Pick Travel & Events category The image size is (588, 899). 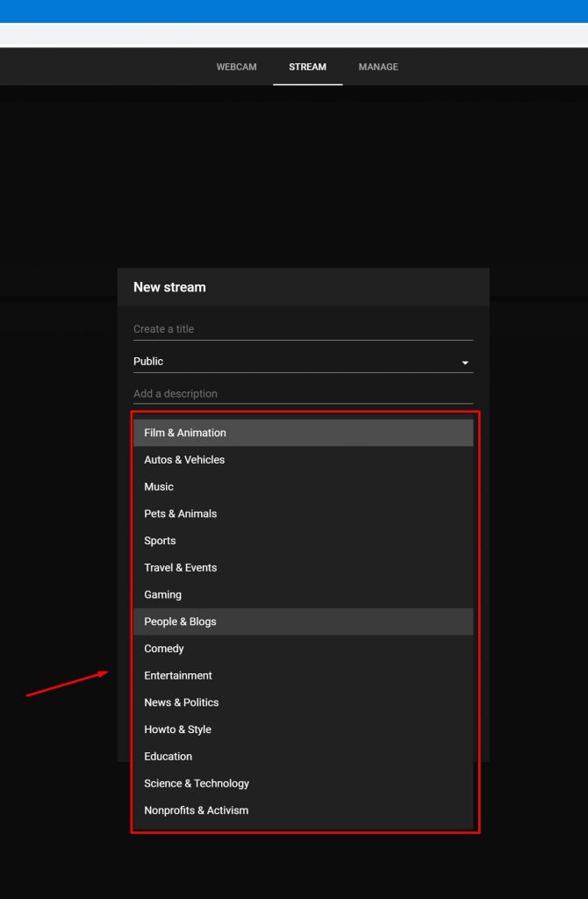303,568
